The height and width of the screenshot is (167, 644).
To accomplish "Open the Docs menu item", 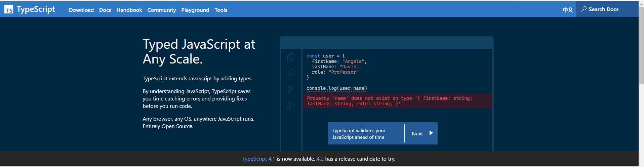I will click(105, 10).
